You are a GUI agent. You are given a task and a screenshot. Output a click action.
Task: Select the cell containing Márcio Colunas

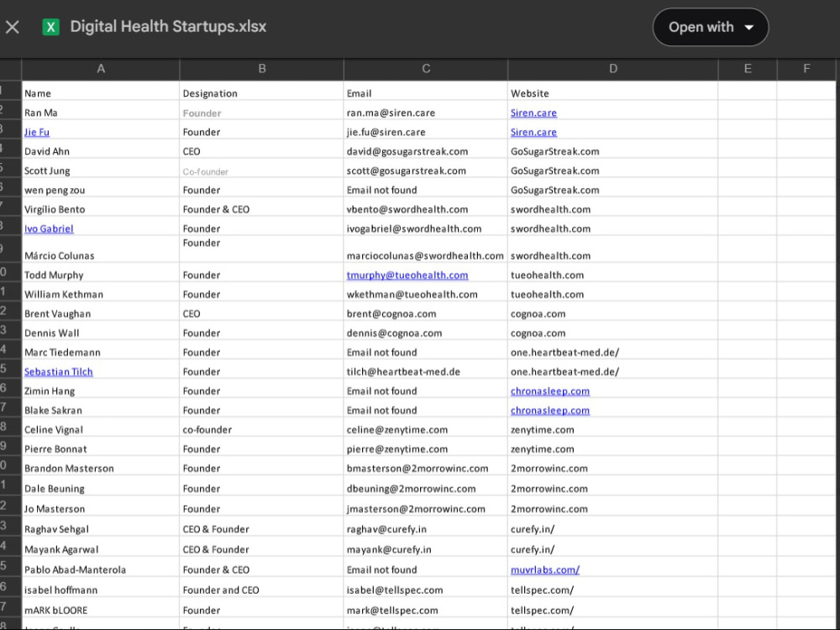(x=101, y=249)
